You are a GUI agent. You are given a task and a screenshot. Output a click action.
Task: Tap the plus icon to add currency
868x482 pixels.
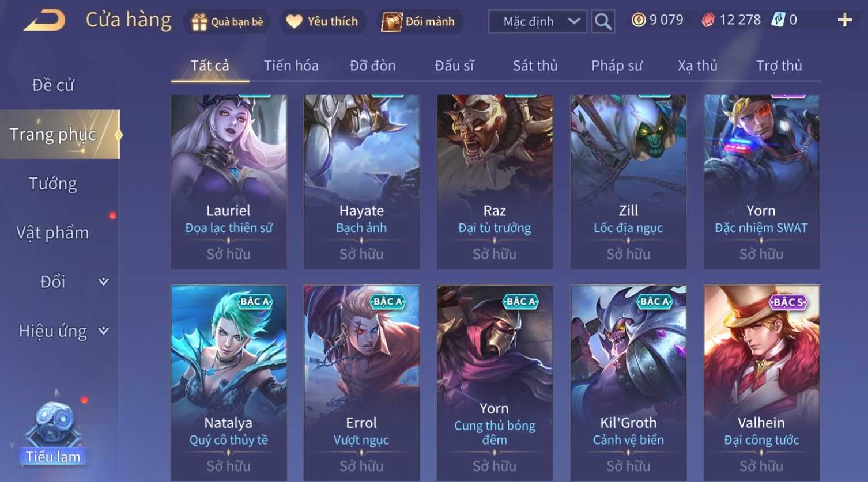844,21
